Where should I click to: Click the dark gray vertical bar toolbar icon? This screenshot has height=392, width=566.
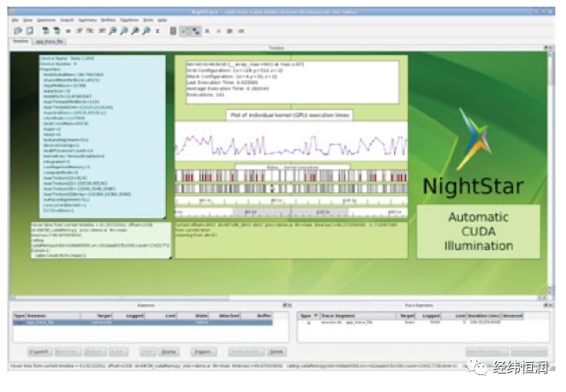pyautogui.click(x=174, y=31)
